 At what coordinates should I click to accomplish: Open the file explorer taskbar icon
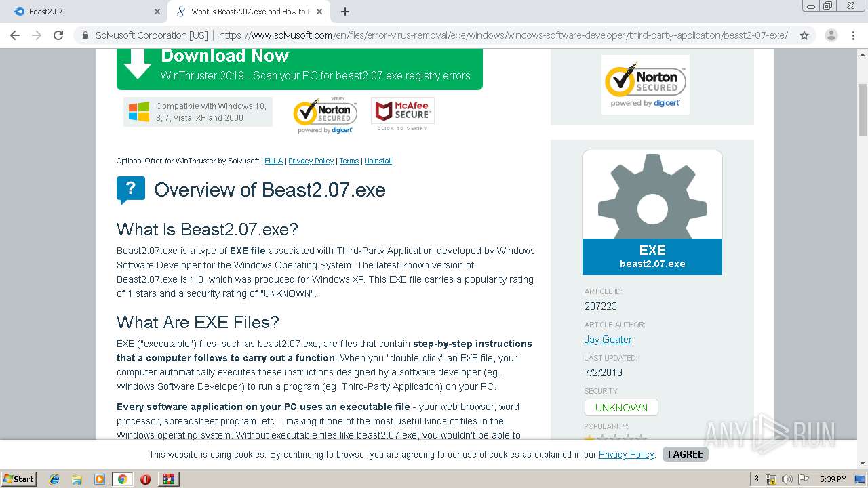coord(77,479)
